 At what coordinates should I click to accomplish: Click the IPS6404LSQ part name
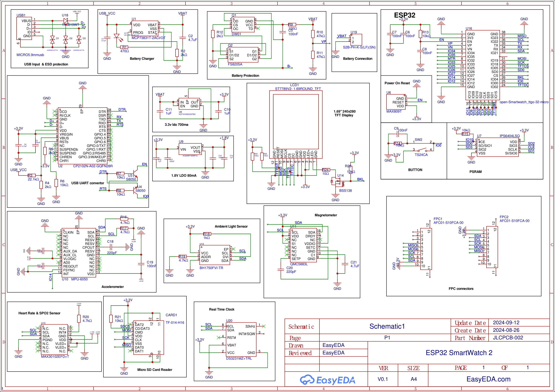510,136
